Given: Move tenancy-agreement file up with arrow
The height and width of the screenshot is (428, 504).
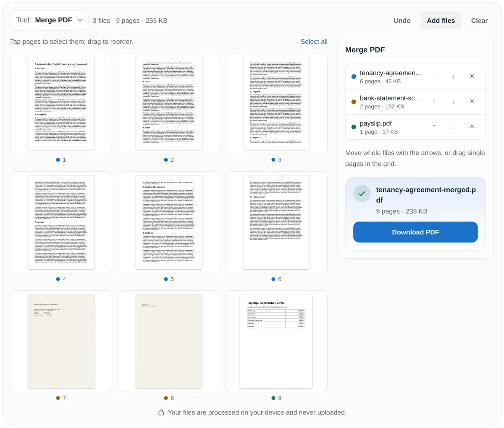Looking at the screenshot, I should click(434, 76).
